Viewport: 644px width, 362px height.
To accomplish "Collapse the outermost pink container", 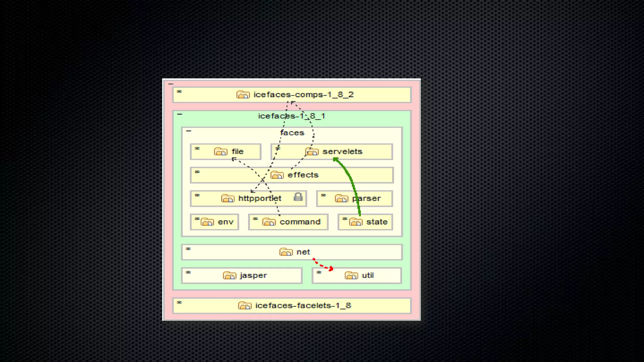I will click(x=171, y=84).
